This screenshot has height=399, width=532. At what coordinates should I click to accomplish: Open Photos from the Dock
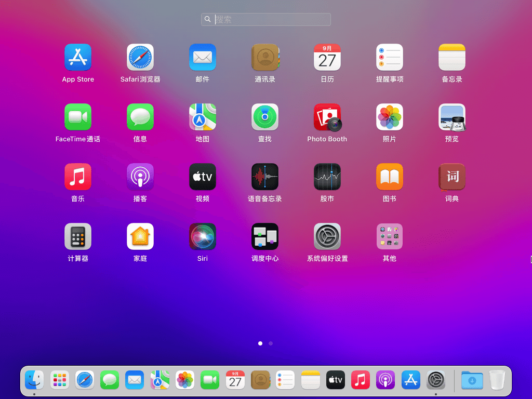click(185, 380)
